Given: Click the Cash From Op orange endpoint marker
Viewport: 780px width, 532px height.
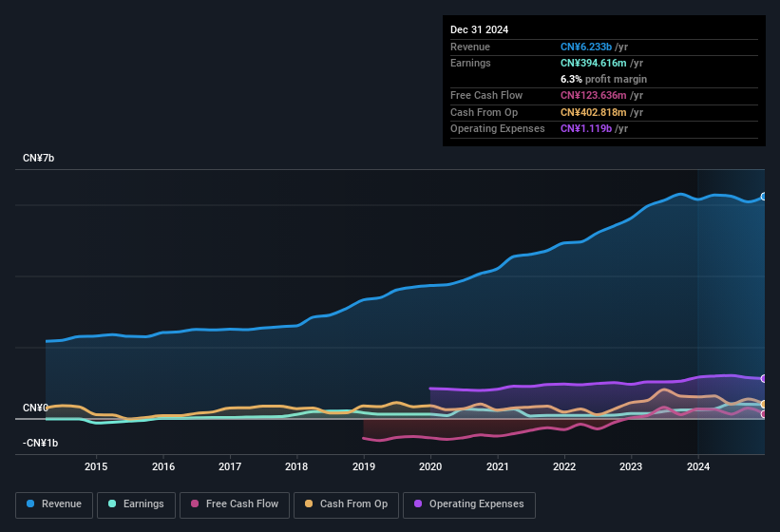Looking at the screenshot, I should tap(764, 404).
